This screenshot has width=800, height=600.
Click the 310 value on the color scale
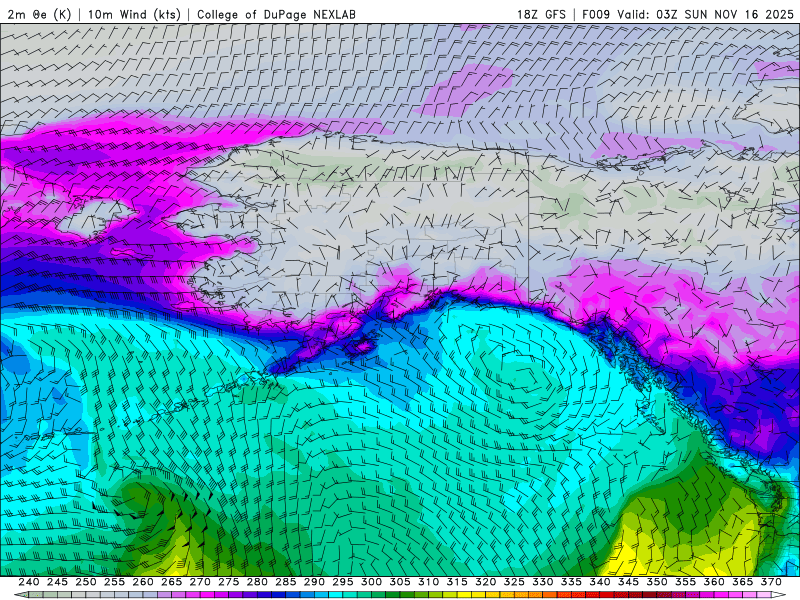[429, 582]
